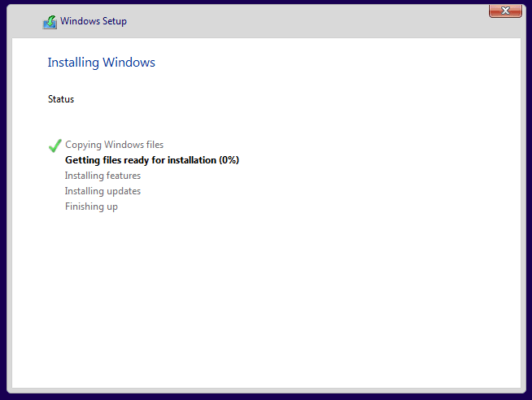Click the word "updates" in the step list
Viewport: 532px width, 400px height.
[x=124, y=191]
